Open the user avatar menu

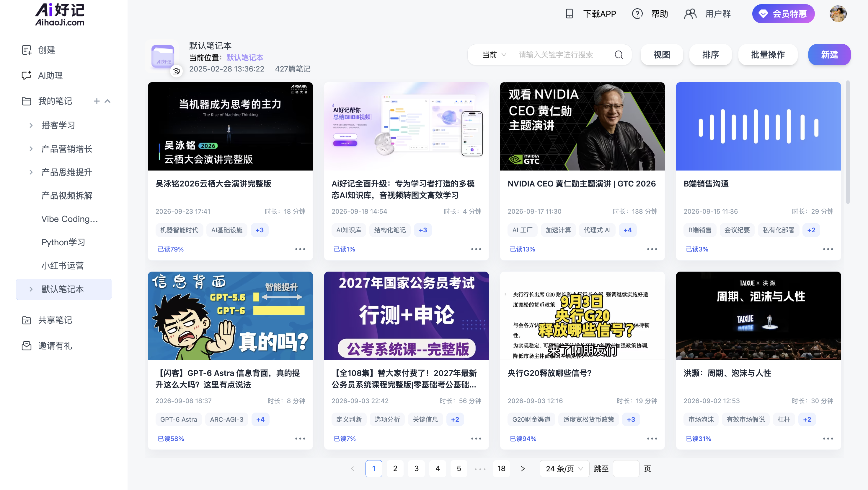(x=838, y=14)
